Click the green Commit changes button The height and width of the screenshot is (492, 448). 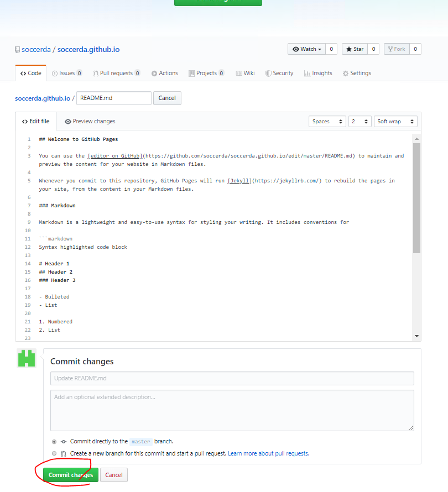tap(71, 475)
